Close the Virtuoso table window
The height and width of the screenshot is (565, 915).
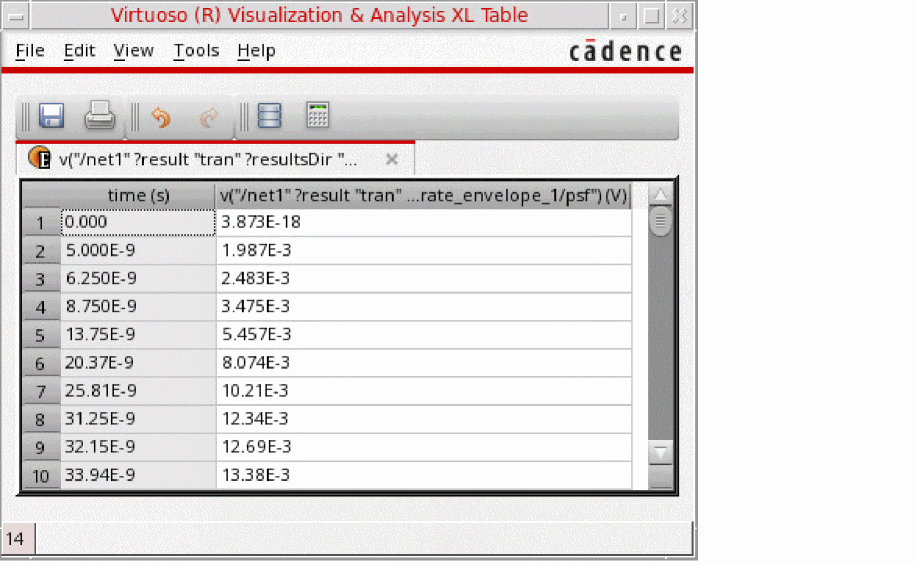pos(679,16)
